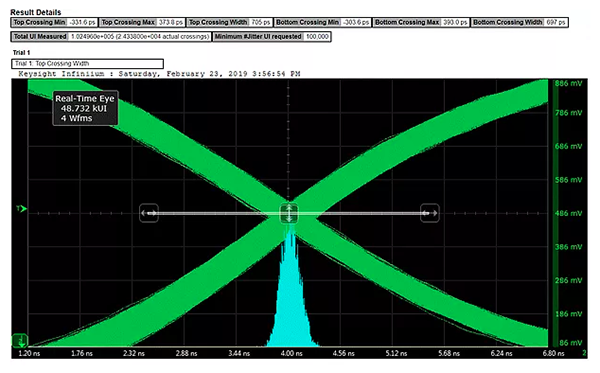Click the 486 mV vertical scale label

point(568,213)
